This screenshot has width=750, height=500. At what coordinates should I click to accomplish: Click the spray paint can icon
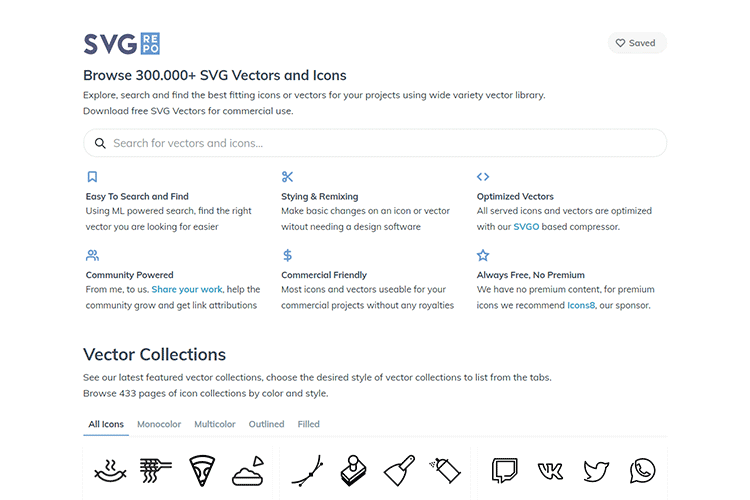[x=445, y=469]
